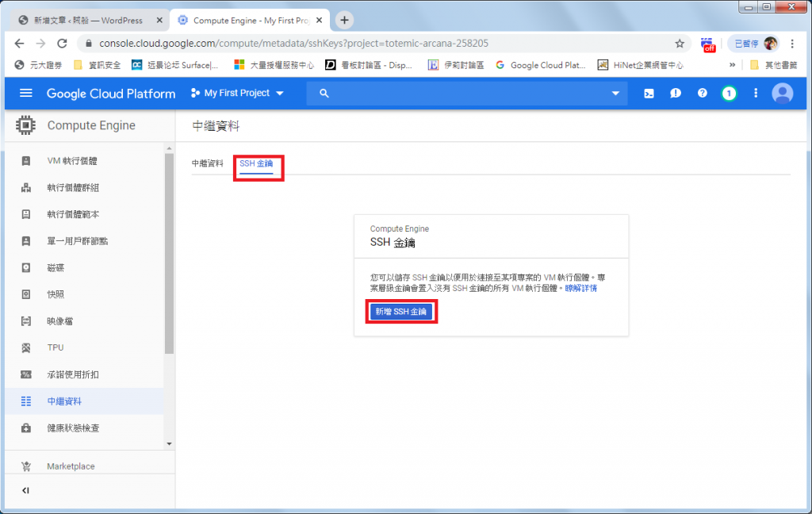The width and height of the screenshot is (812, 514).
Task: Open the send feedback icon
Action: [x=676, y=94]
